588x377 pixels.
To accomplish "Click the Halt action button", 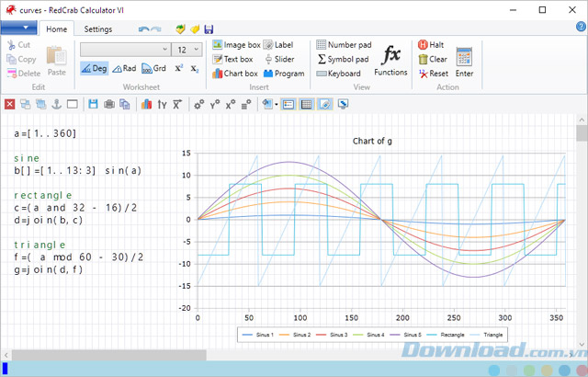I will (431, 45).
